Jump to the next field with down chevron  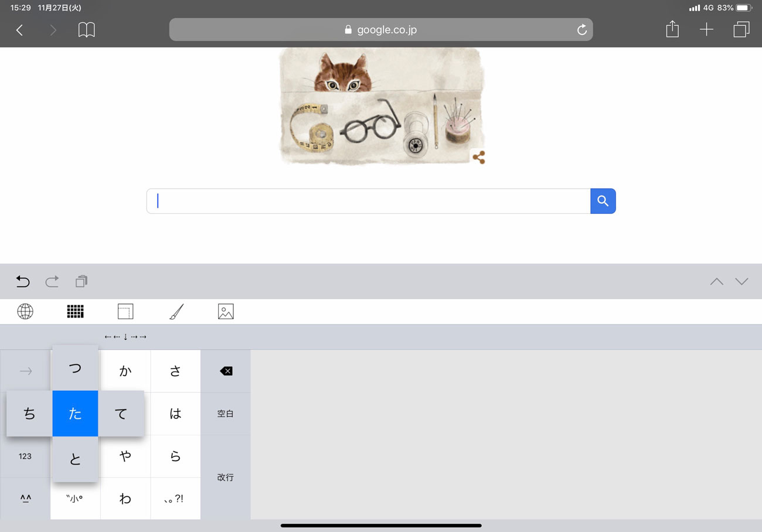[x=741, y=282]
